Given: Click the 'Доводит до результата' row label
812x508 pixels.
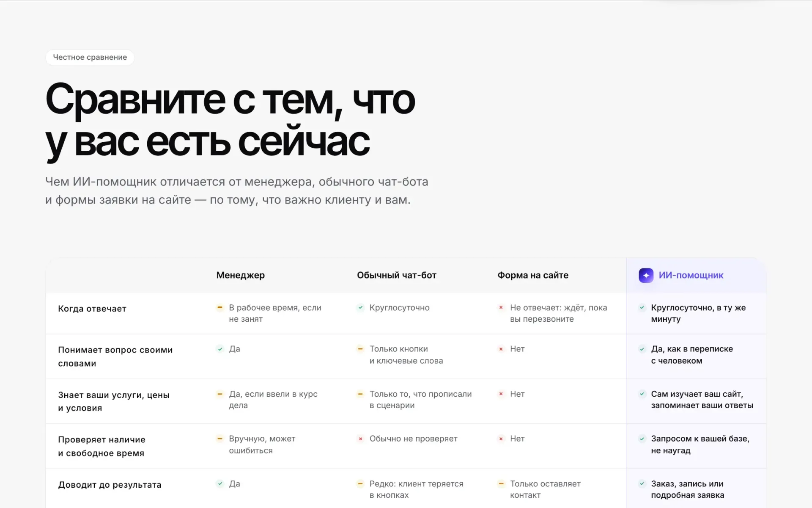Looking at the screenshot, I should pyautogui.click(x=110, y=485).
